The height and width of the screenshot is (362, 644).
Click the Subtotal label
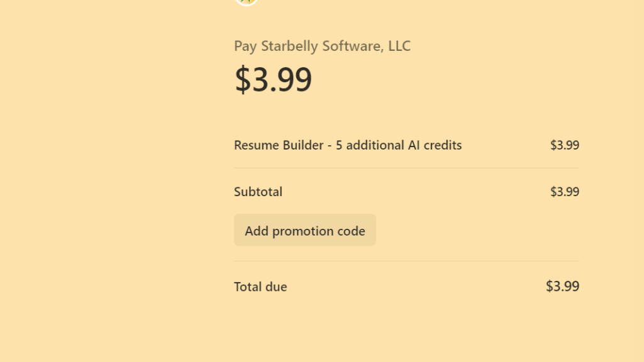(258, 192)
